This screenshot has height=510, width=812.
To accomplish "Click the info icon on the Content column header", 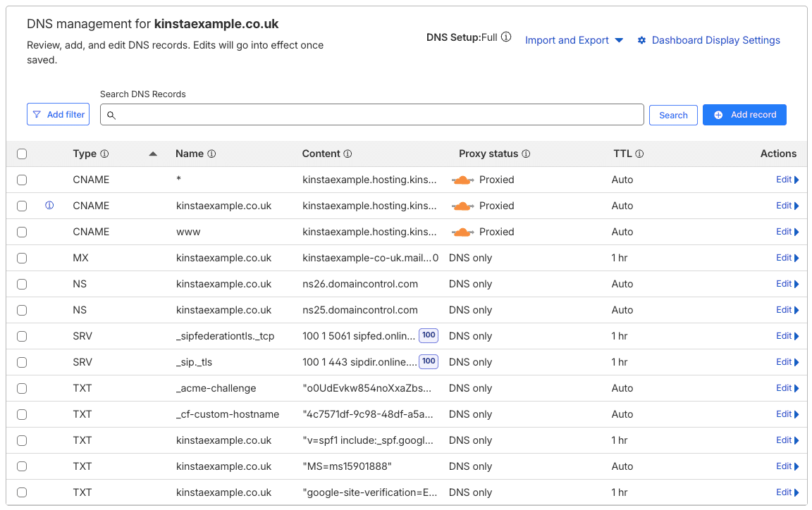I will 346,154.
